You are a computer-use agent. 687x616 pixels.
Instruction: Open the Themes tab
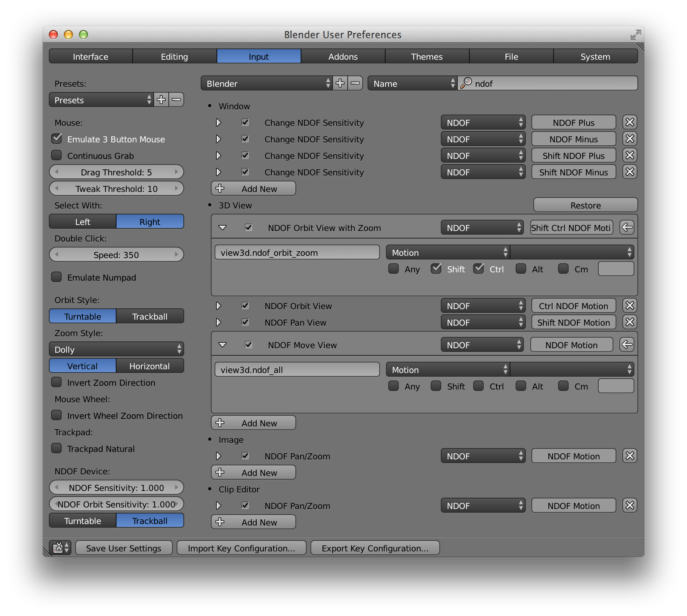(427, 56)
